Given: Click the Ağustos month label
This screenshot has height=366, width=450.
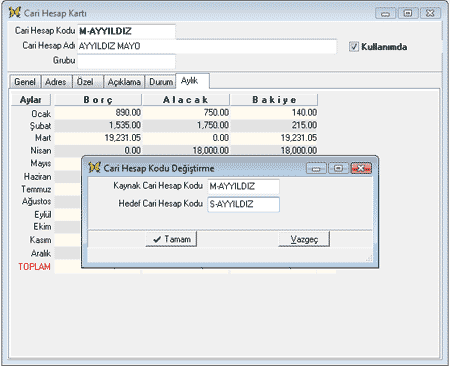Looking at the screenshot, I should click(36, 202).
